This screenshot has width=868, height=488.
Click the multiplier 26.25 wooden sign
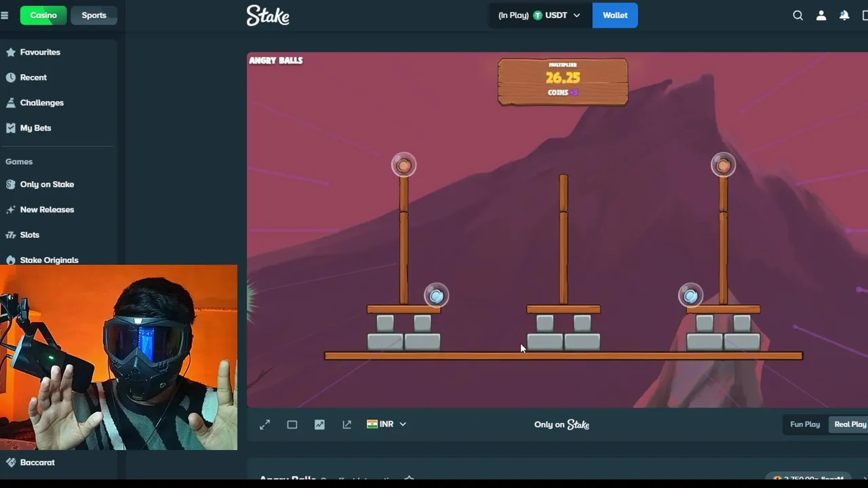pos(563,82)
